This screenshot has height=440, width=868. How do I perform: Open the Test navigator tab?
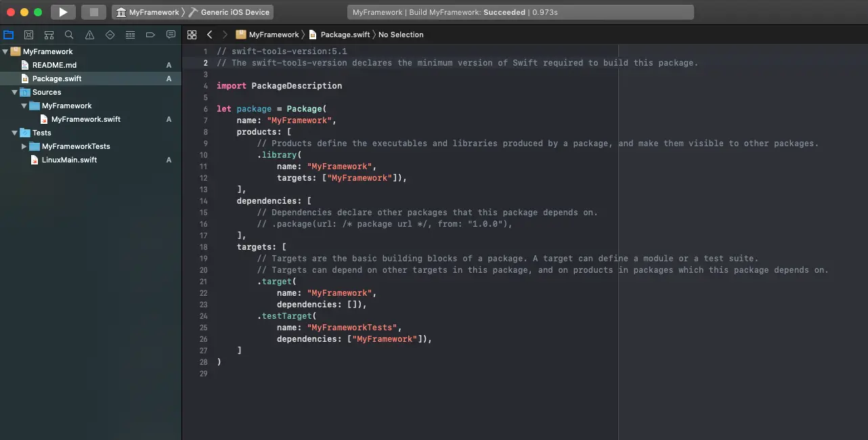point(110,35)
